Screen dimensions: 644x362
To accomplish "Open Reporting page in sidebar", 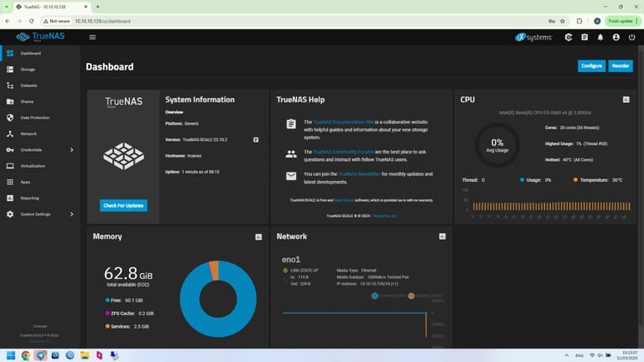I will tap(40, 199).
